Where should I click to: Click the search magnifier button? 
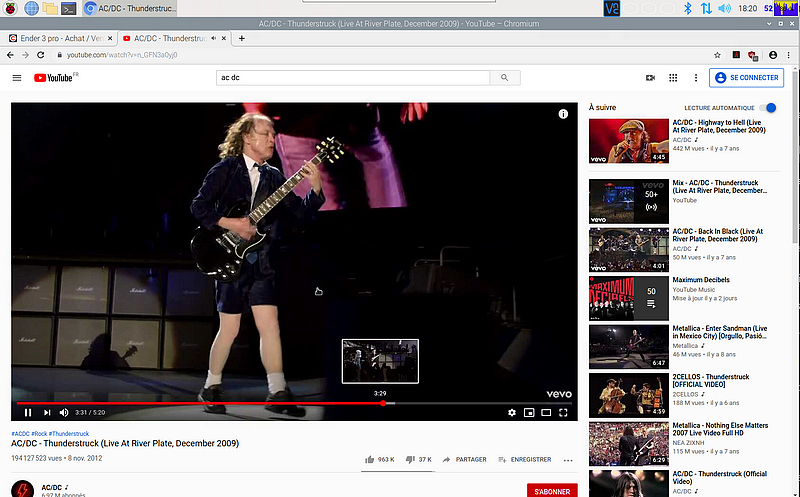pyautogui.click(x=505, y=78)
